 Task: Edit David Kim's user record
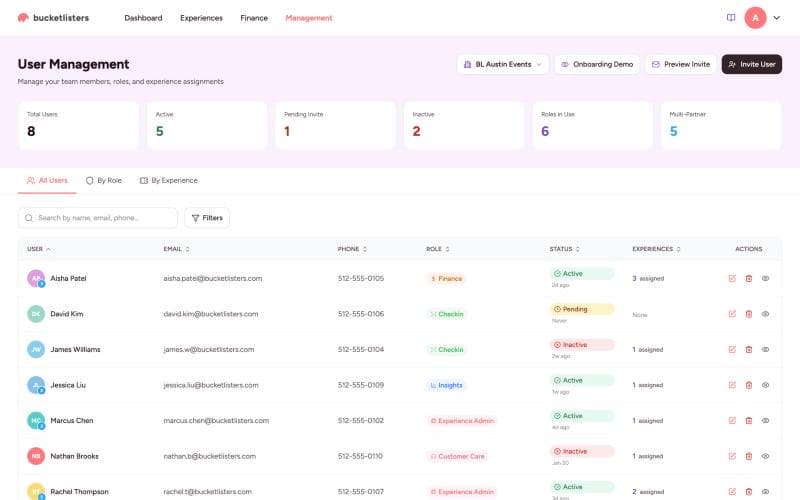tap(732, 314)
